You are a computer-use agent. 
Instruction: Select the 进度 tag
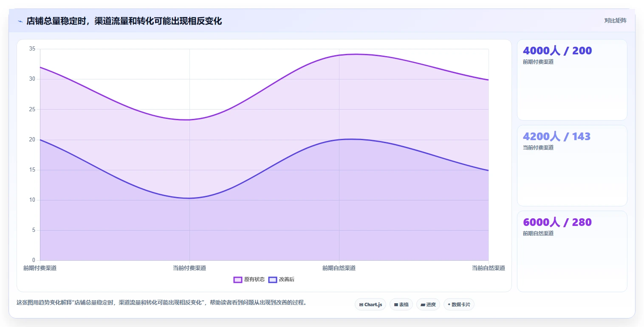click(428, 304)
